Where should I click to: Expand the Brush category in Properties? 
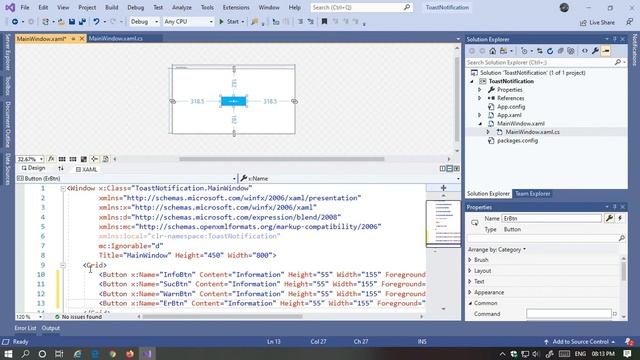click(x=470, y=260)
